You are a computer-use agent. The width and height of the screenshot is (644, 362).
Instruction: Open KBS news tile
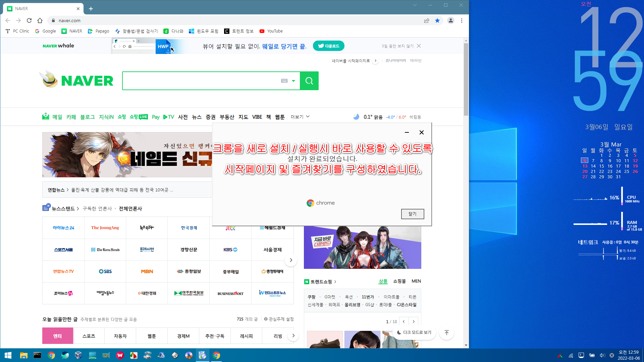click(x=230, y=250)
